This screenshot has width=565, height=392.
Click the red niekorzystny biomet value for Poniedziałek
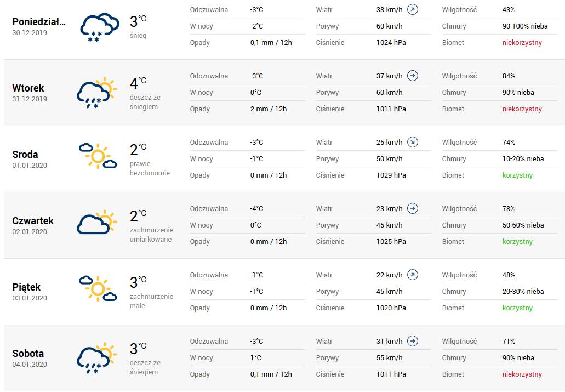pos(522,43)
